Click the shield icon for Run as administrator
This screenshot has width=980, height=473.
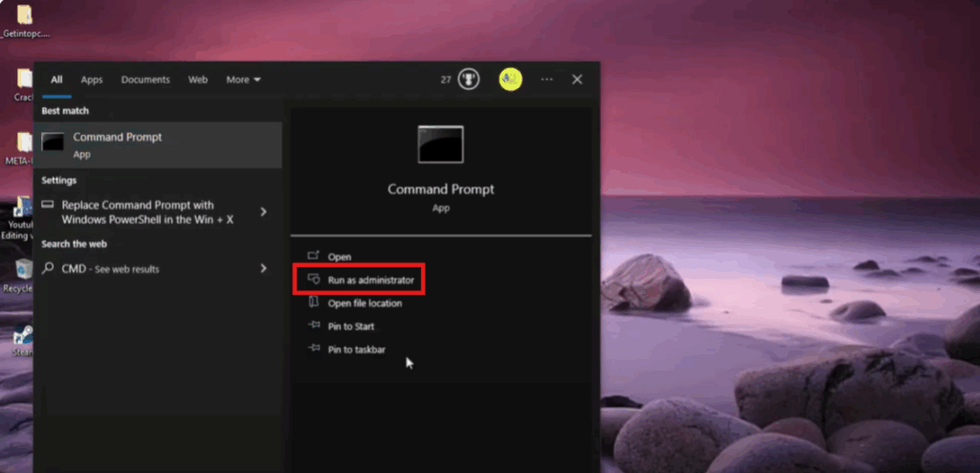(x=314, y=280)
